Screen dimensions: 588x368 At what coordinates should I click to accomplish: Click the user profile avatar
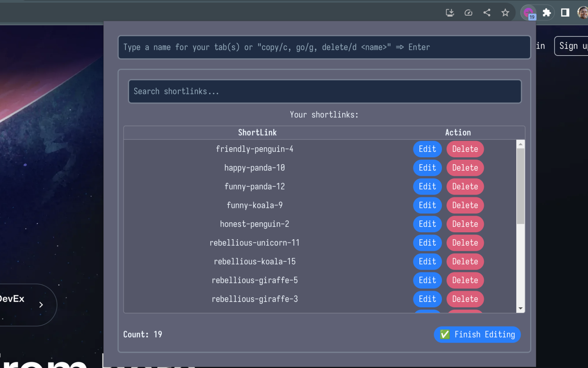pos(582,13)
